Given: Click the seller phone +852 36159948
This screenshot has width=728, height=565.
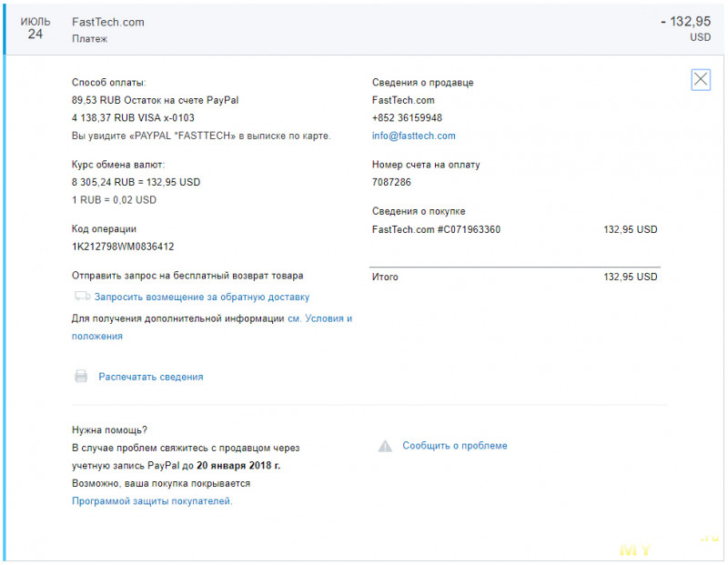Looking at the screenshot, I should tap(407, 118).
